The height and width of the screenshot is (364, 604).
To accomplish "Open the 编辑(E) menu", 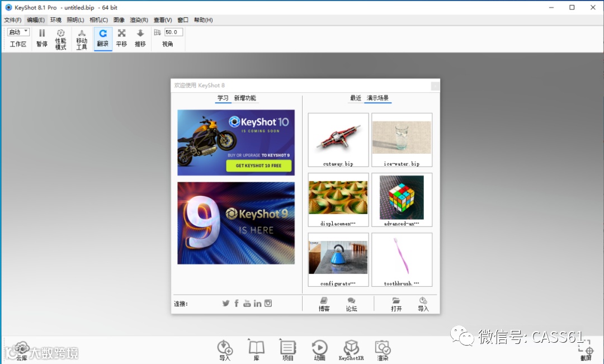I will tap(35, 20).
